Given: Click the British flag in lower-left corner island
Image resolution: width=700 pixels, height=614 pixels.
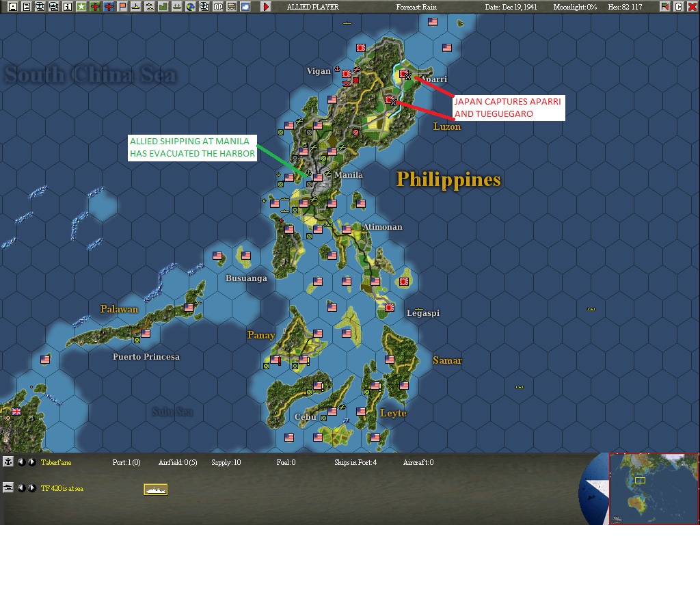Looking at the screenshot, I should [16, 411].
